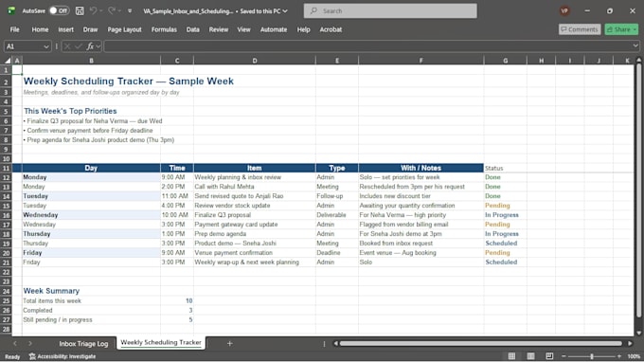644x362 pixels.
Task: Click vertical scrollbar down arrow
Action: [638, 333]
